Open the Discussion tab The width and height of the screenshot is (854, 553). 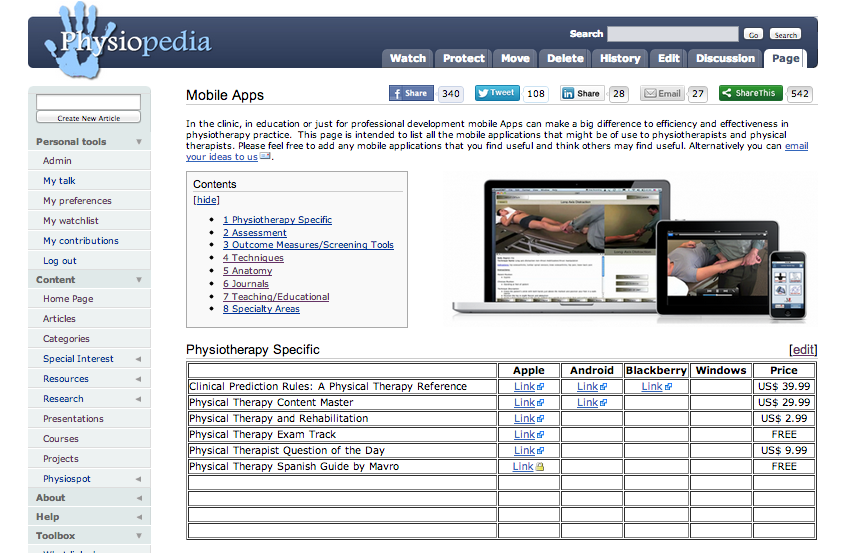point(725,58)
